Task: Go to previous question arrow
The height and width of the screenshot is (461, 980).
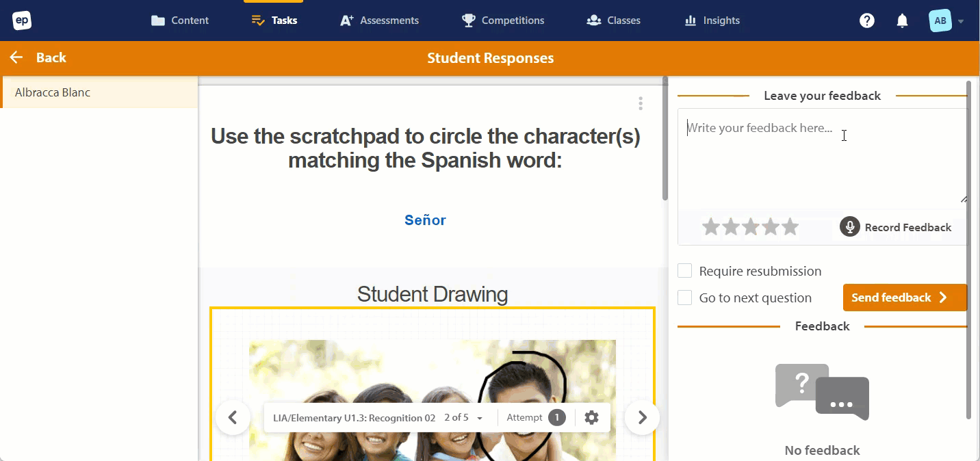Action: click(x=233, y=417)
